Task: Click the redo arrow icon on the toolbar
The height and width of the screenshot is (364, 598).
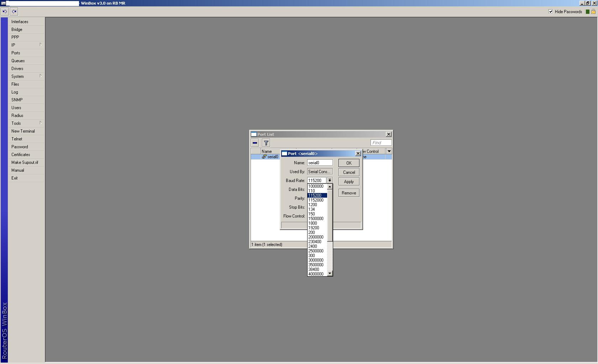Action: tap(14, 11)
